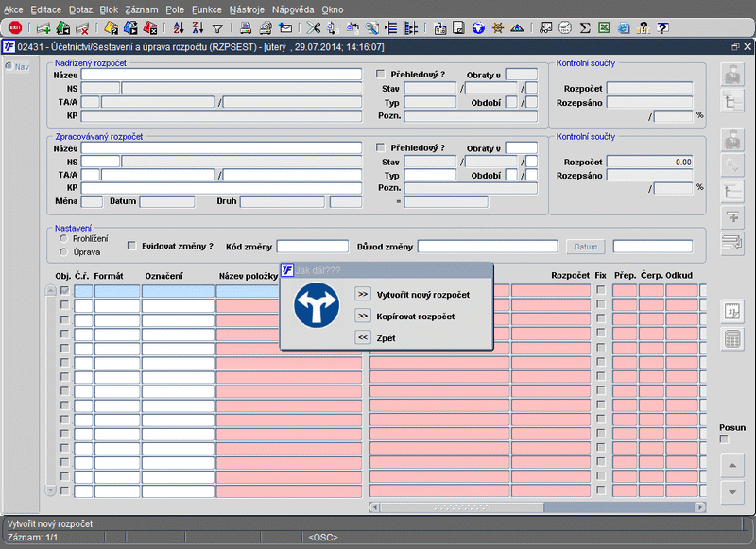Open the Dotaz menu
756x549 pixels.
[x=80, y=9]
